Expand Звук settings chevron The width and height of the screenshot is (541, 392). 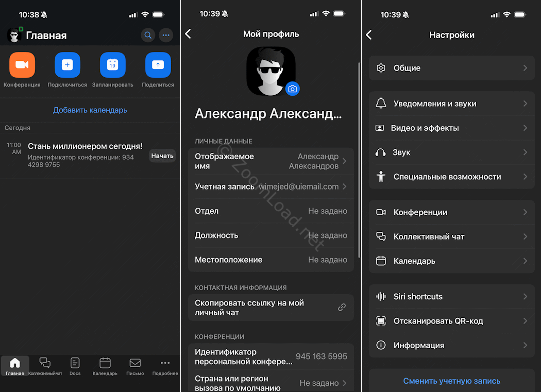click(525, 152)
